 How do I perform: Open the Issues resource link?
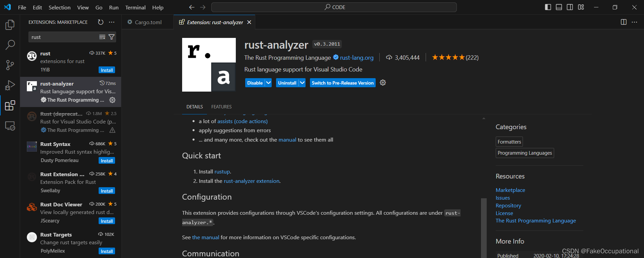(503, 198)
